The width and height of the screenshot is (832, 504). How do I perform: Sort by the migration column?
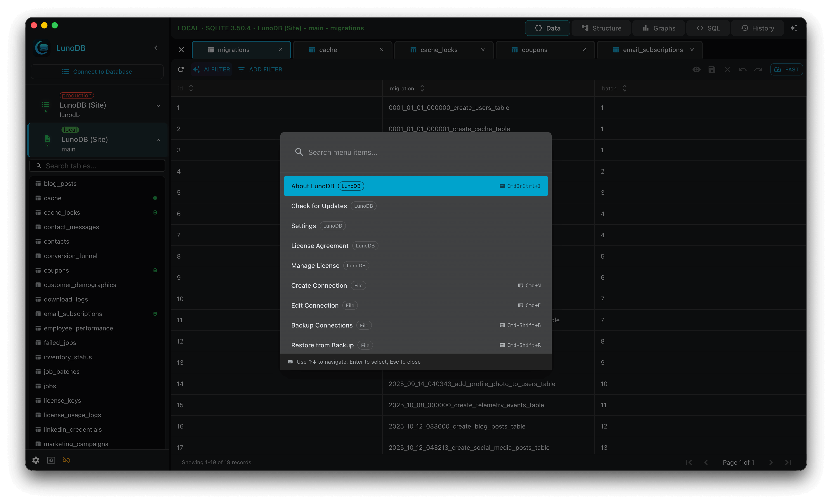[x=422, y=88]
